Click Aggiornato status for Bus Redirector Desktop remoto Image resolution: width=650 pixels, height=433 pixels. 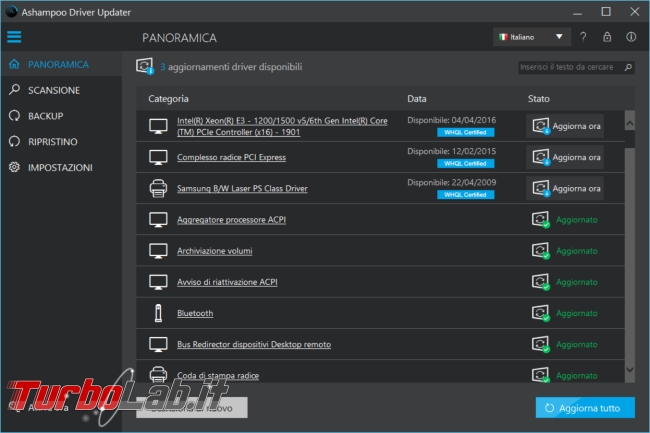577,345
